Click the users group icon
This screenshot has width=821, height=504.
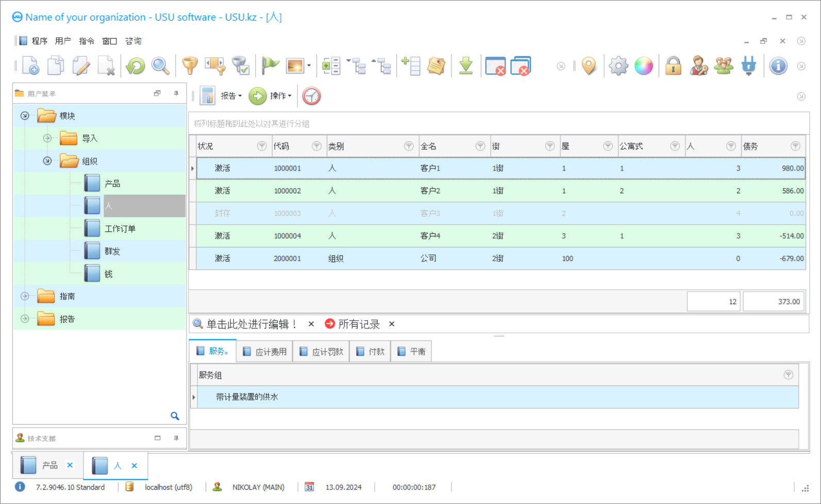pos(724,66)
